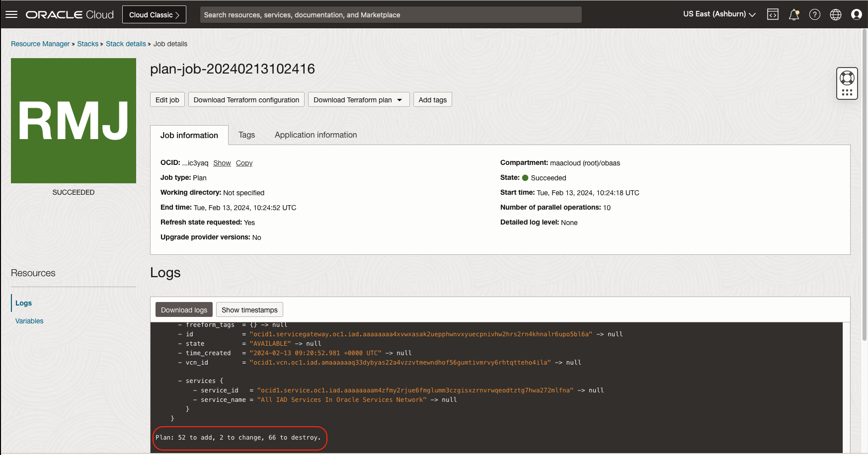Show the full OCID value

point(222,163)
